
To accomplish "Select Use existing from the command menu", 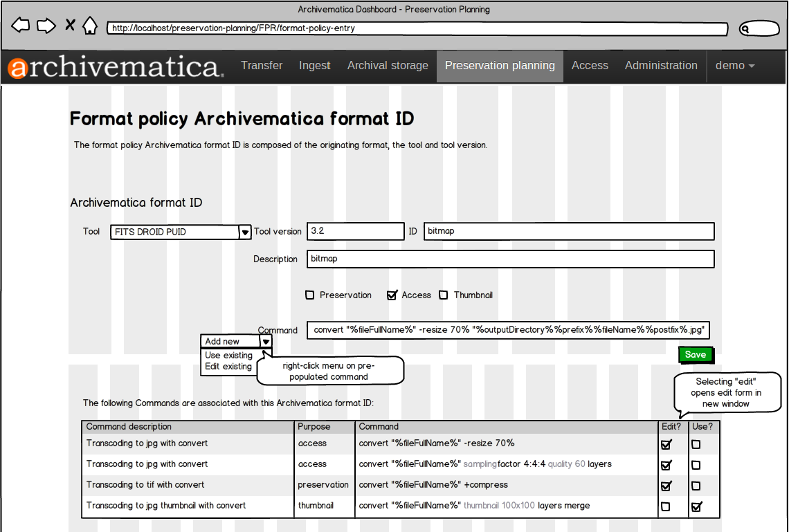I will click(x=229, y=356).
